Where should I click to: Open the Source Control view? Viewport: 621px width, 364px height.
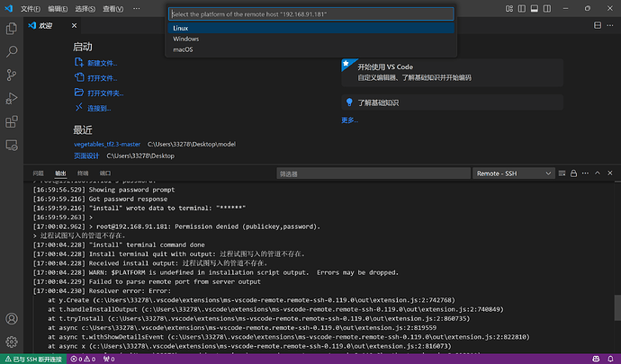[12, 75]
